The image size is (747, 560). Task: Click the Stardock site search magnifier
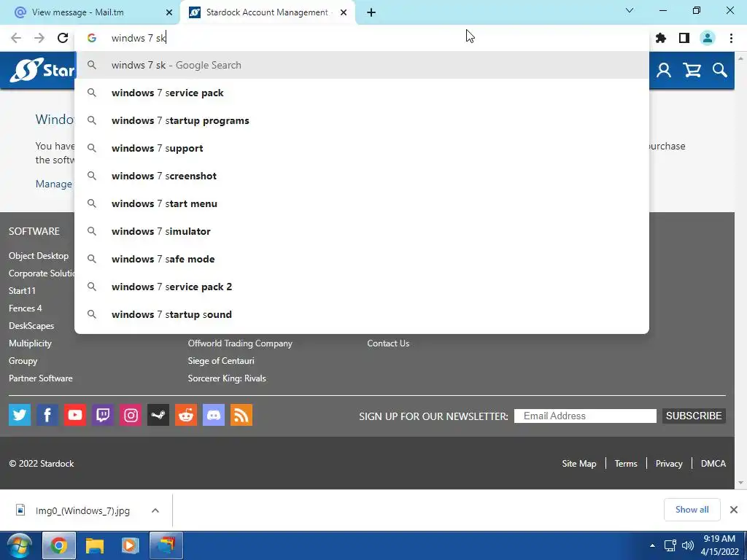point(720,71)
